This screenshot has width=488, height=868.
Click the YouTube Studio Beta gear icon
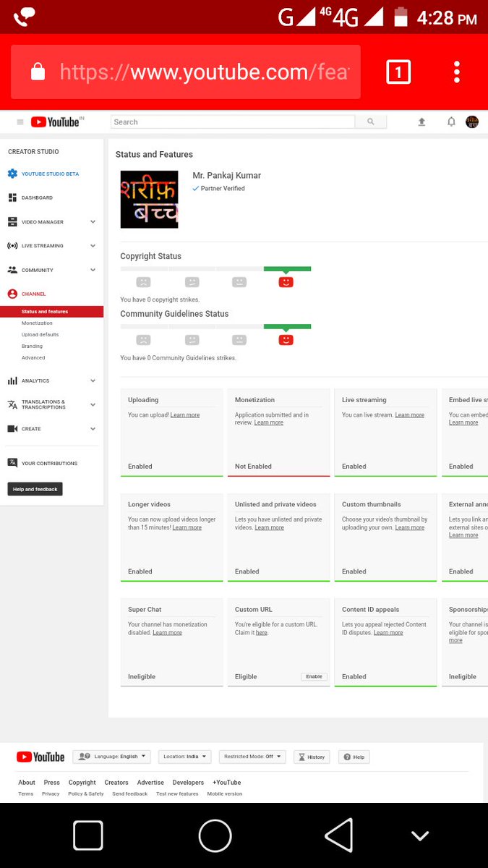coord(12,174)
